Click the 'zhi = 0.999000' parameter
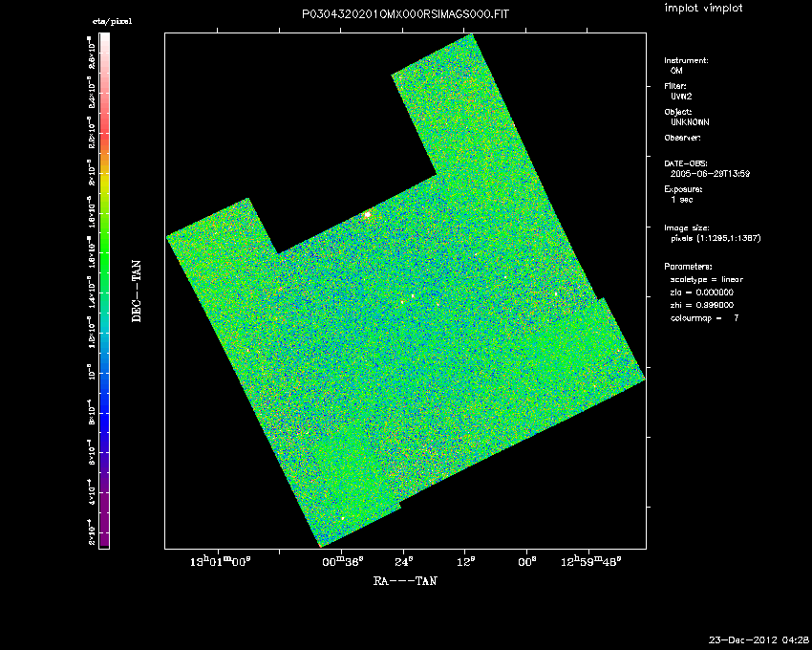The width and height of the screenshot is (812, 650). [702, 305]
